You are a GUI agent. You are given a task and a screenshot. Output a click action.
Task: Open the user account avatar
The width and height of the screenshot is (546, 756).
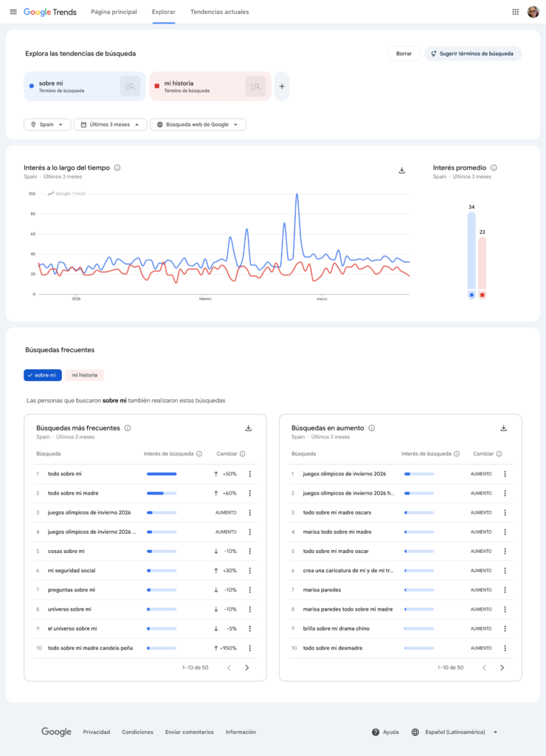point(533,12)
